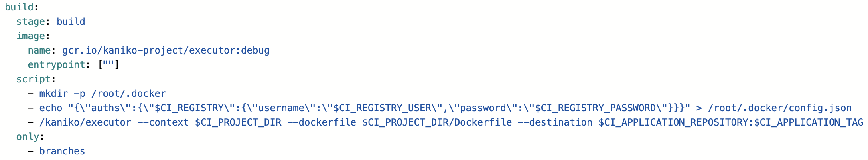Click the "entrypoint" key
This screenshot has width=868, height=160.
(57, 65)
